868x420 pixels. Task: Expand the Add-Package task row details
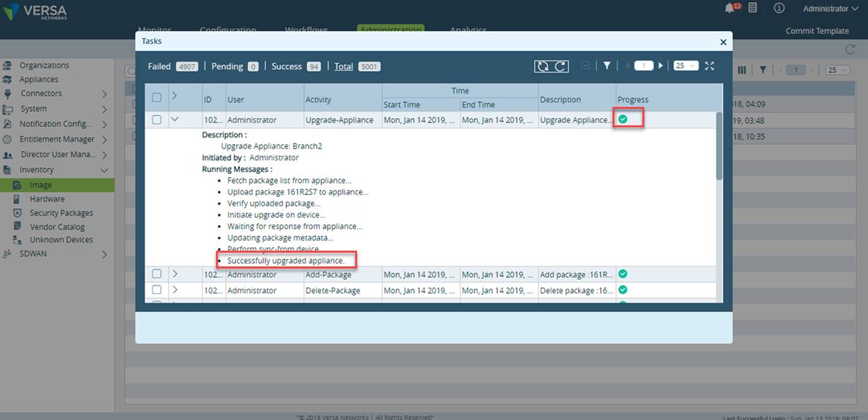tap(175, 274)
